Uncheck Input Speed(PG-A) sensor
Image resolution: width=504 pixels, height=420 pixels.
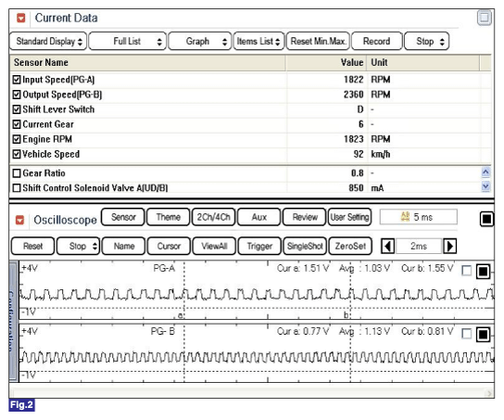click(x=17, y=80)
